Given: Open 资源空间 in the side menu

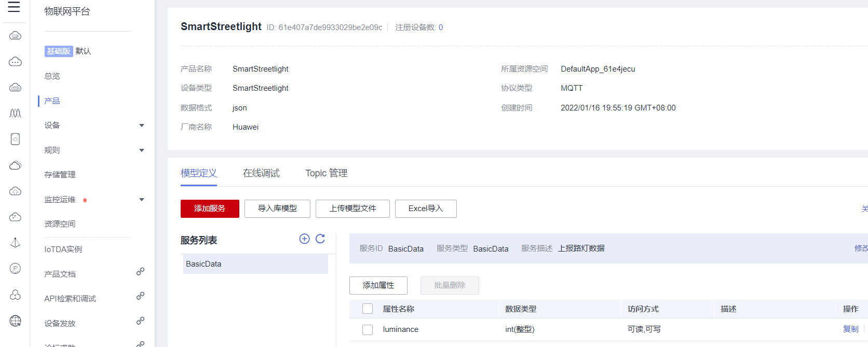Looking at the screenshot, I should (60, 224).
